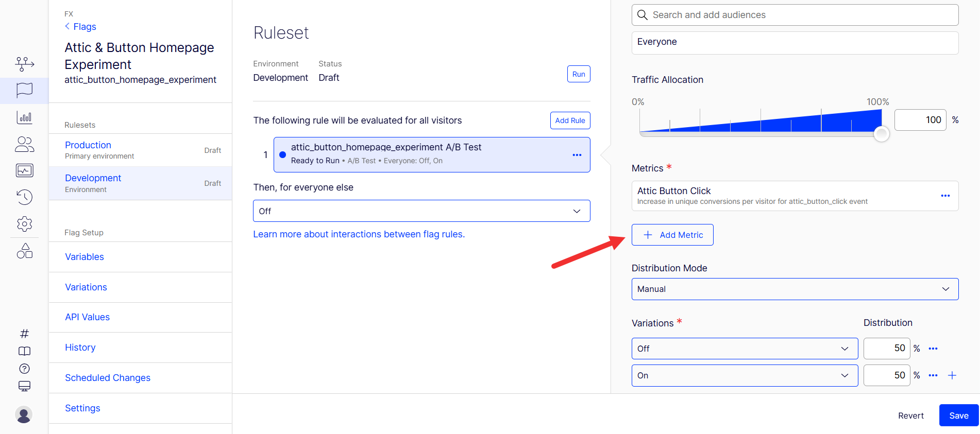This screenshot has width=980, height=434.
Task: Open the Audiences people icon
Action: [x=24, y=144]
